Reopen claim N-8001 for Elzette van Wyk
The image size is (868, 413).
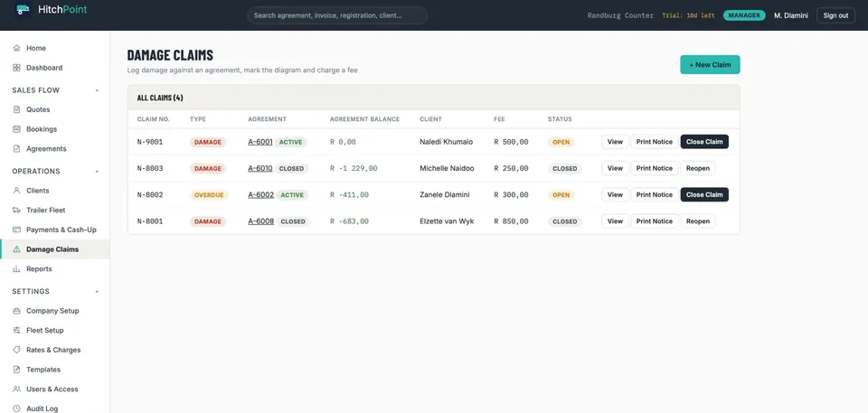(697, 221)
